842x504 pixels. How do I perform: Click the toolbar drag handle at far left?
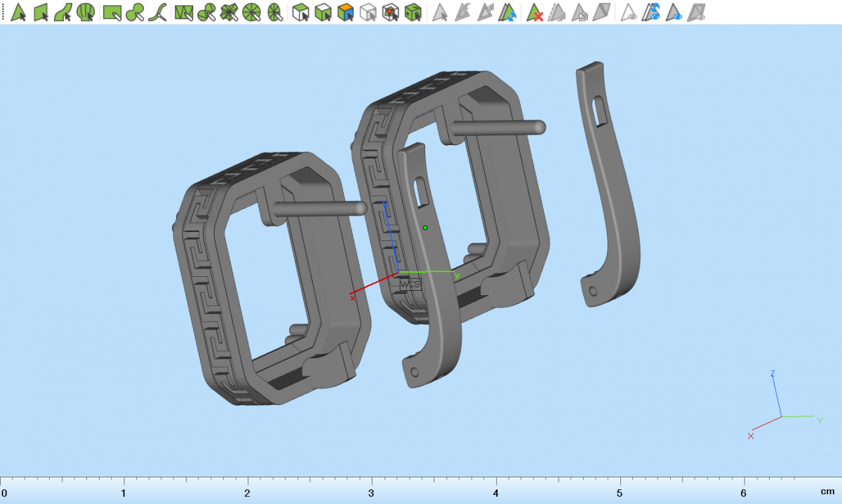(4, 12)
